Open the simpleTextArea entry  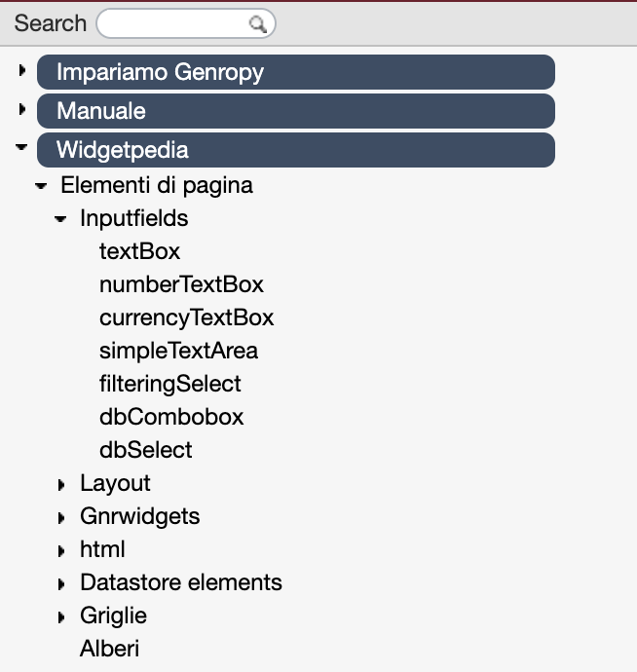click(x=179, y=351)
